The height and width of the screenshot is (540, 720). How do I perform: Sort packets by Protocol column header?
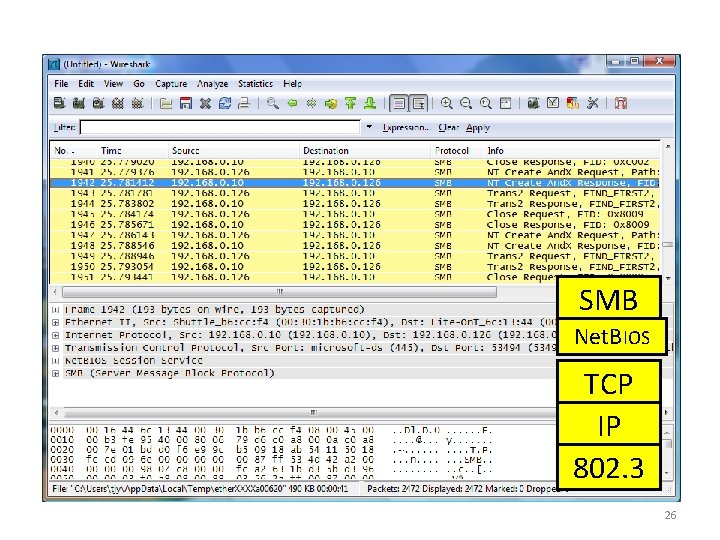(457, 151)
